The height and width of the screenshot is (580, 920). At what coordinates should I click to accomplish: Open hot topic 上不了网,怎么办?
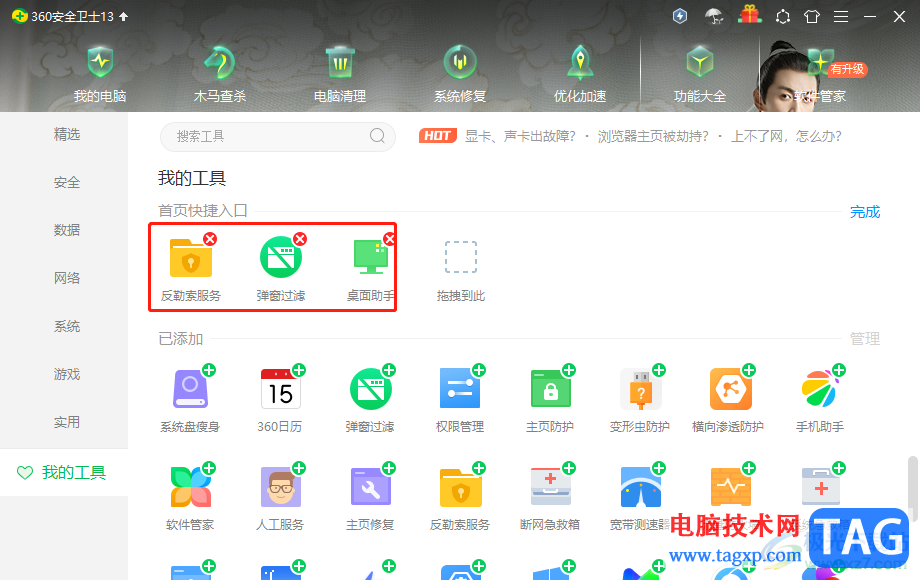coord(786,137)
